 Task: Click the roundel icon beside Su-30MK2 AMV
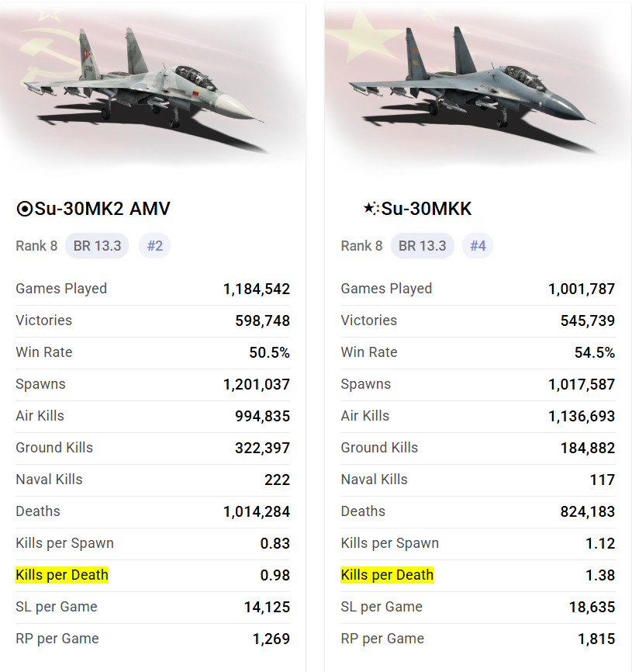[24, 209]
